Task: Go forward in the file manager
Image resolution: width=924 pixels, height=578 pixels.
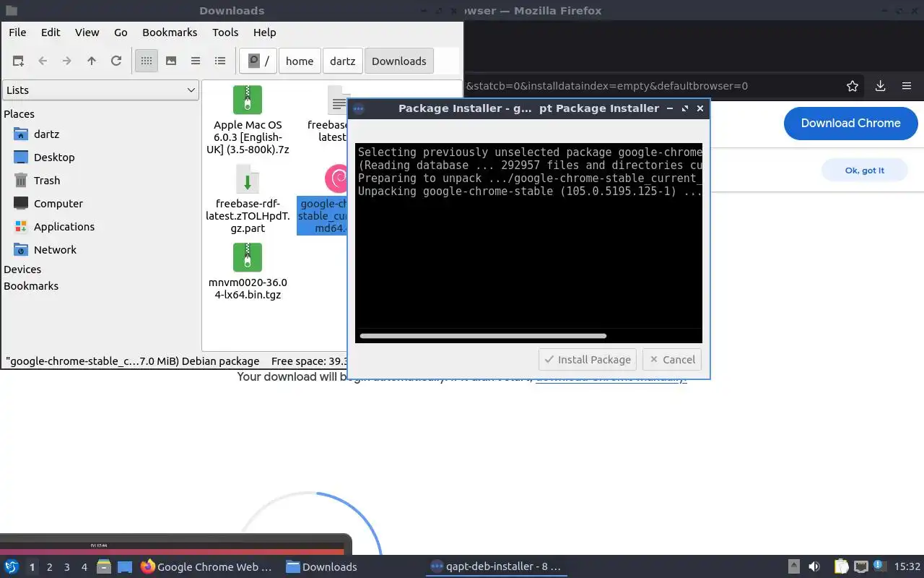Action: coord(67,61)
